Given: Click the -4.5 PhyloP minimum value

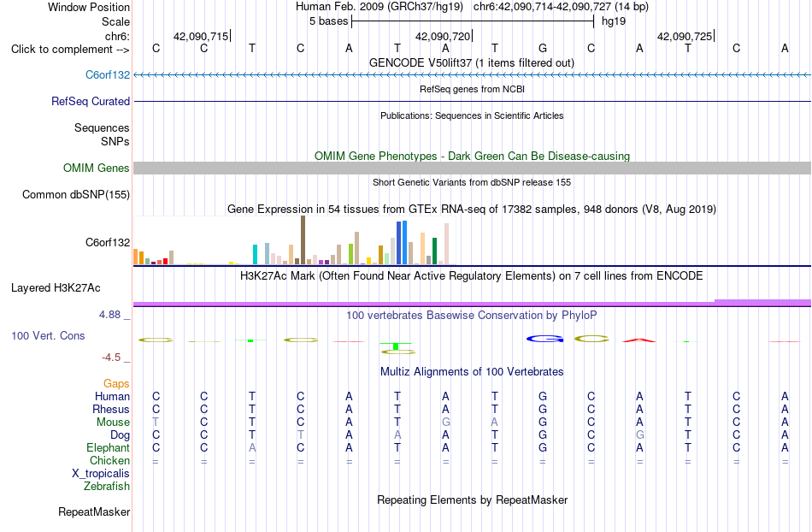Looking at the screenshot, I should point(111,357).
